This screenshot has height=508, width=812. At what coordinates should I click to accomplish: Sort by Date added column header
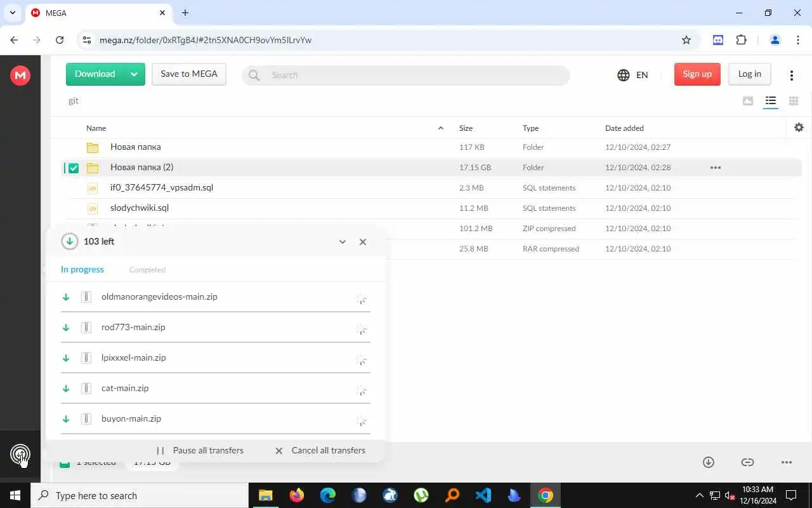coord(624,128)
